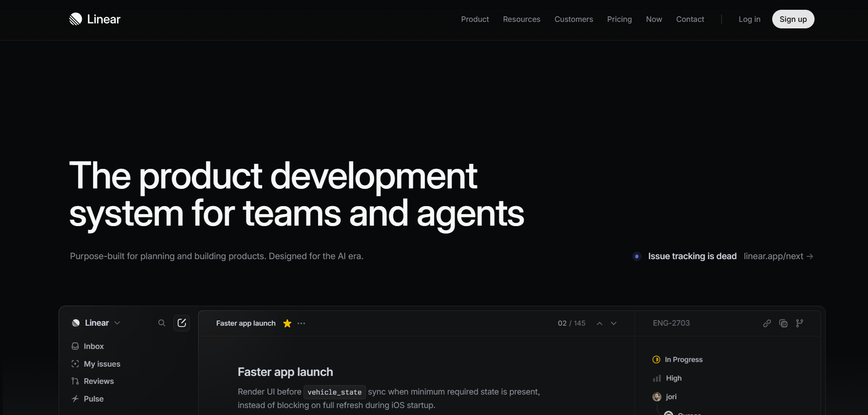Click the 02 / 145 issue counter
Image resolution: width=868 pixels, height=415 pixels.
point(571,323)
